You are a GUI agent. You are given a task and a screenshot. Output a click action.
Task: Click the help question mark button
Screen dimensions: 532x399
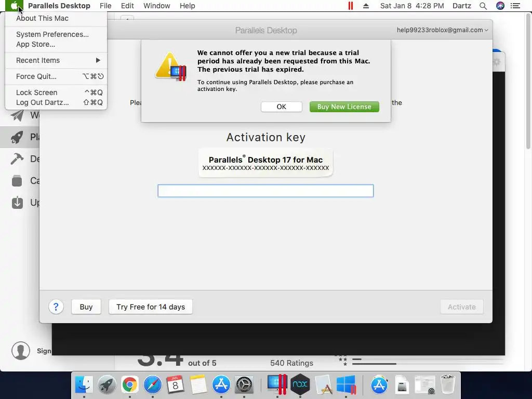pos(56,307)
